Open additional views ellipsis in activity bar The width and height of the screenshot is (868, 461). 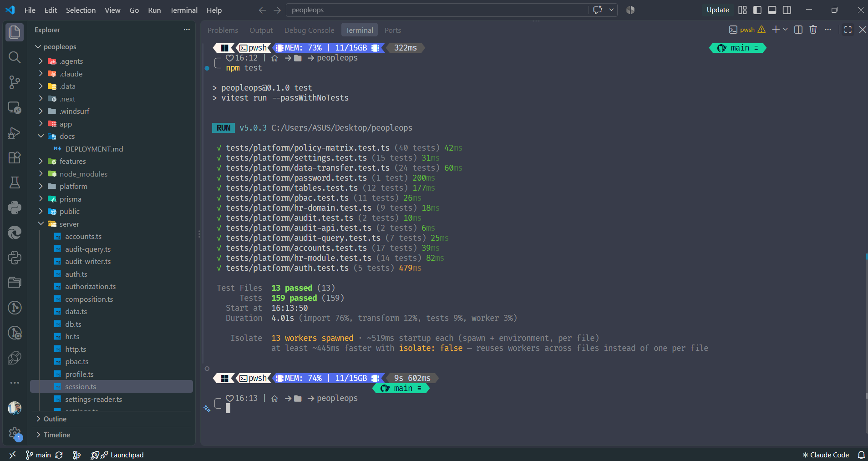[15, 383]
